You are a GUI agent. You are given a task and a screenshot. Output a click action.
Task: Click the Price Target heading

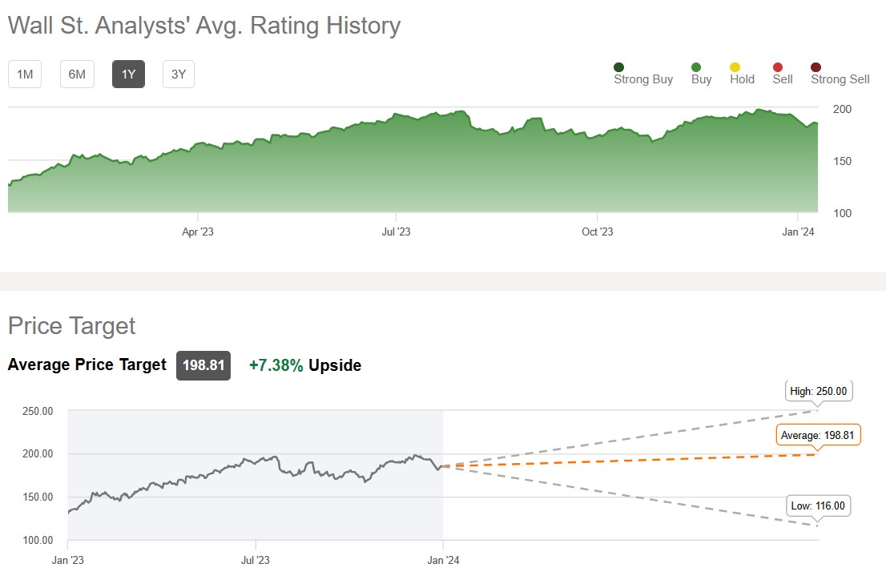click(x=71, y=326)
